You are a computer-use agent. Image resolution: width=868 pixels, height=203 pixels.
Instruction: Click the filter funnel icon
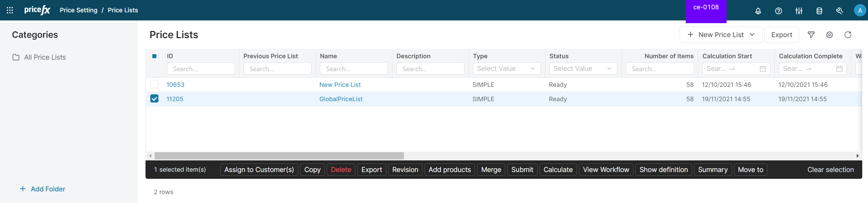coord(811,35)
